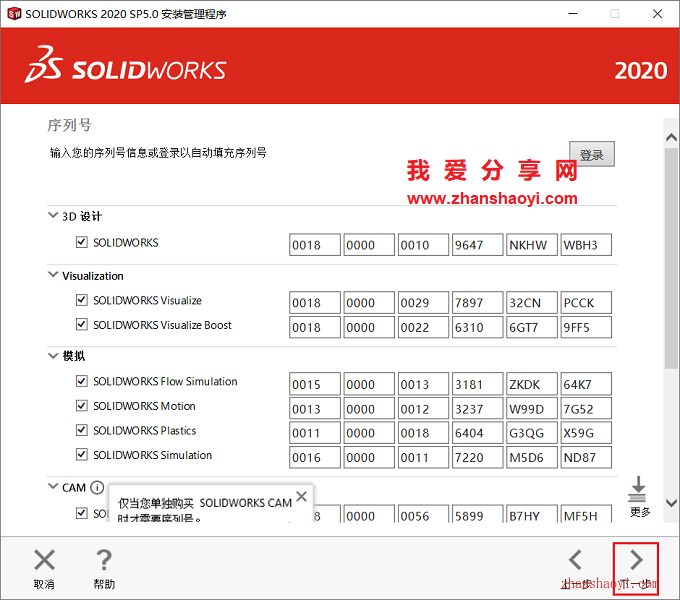The height and width of the screenshot is (600, 680).
Task: Click the More download arrow icon
Action: click(638, 489)
